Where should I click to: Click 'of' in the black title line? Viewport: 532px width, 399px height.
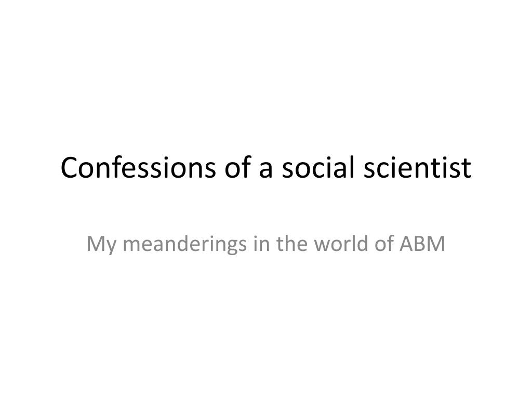coord(238,167)
